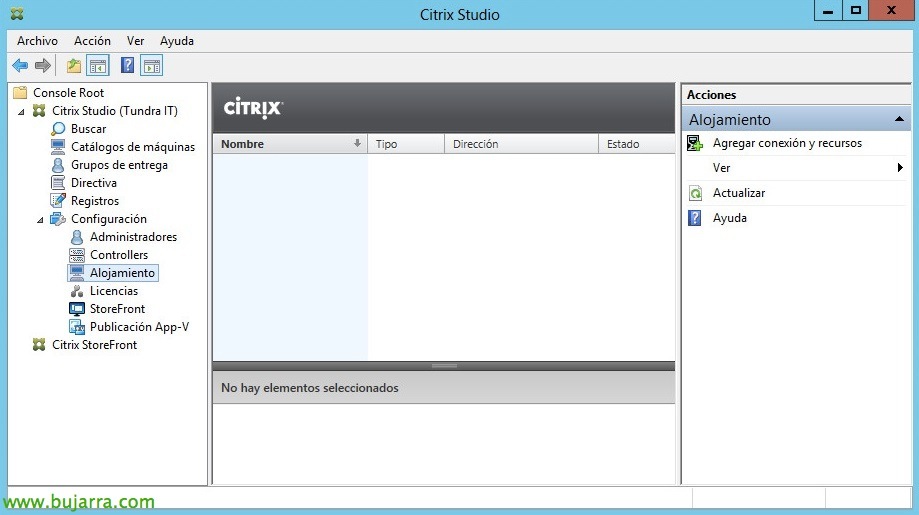Viewport: 919px width, 515px height.
Task: Click the Nombre column sort arrow
Action: pos(357,144)
